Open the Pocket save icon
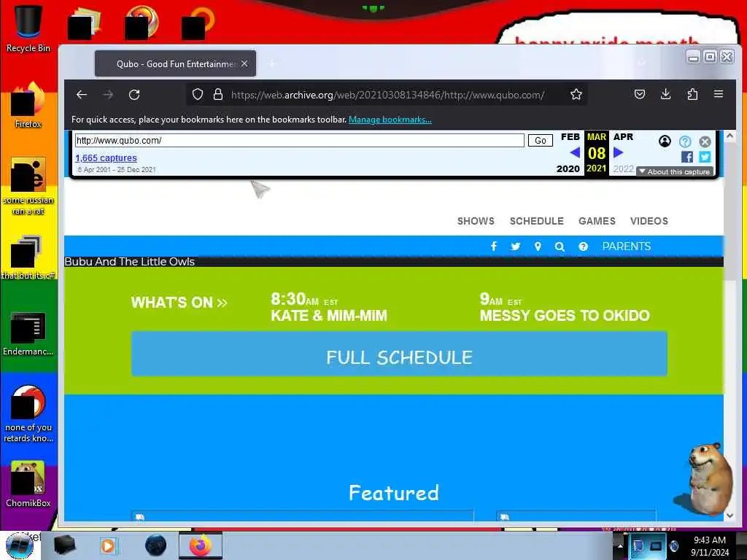The height and width of the screenshot is (560, 747). point(639,94)
